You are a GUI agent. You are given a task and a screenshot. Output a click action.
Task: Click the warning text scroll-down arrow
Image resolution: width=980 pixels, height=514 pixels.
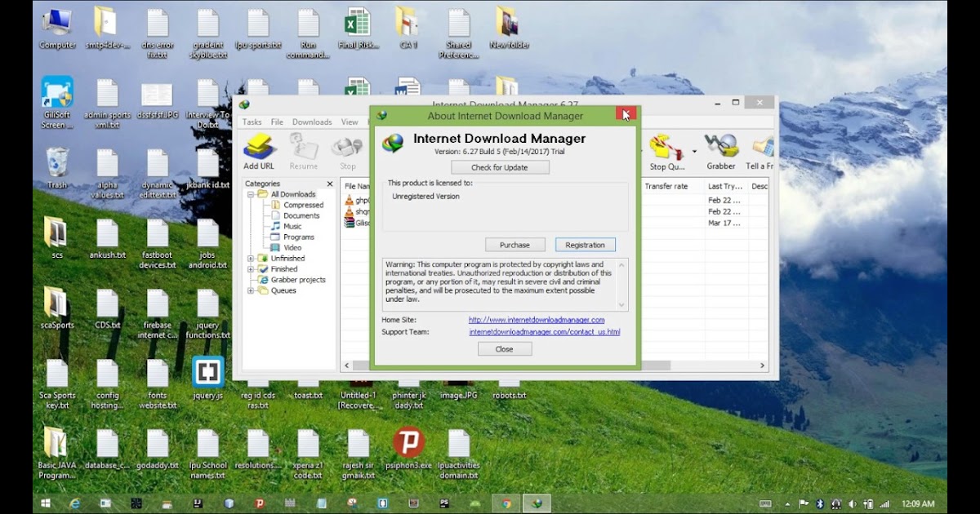tap(621, 304)
